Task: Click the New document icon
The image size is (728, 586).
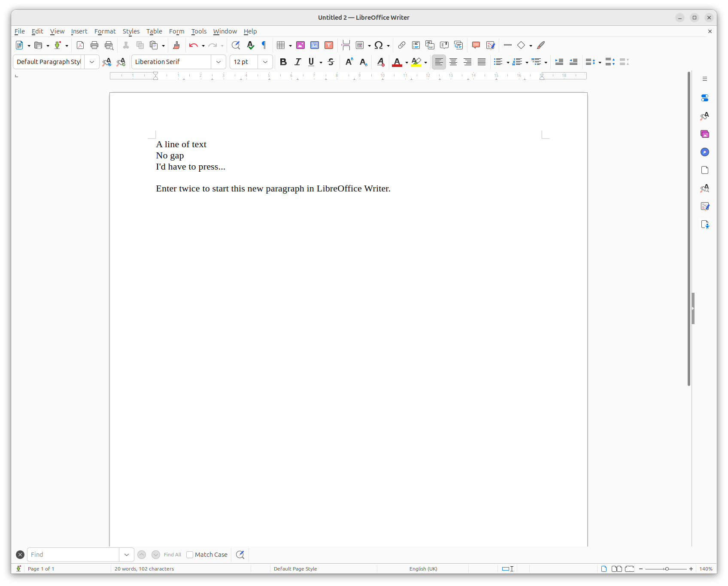Action: coord(19,45)
